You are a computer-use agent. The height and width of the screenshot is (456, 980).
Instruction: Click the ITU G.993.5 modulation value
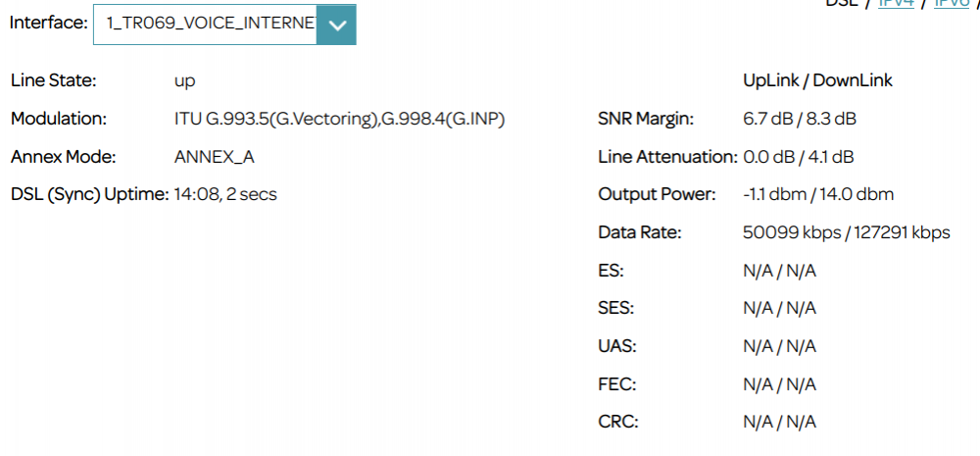339,119
